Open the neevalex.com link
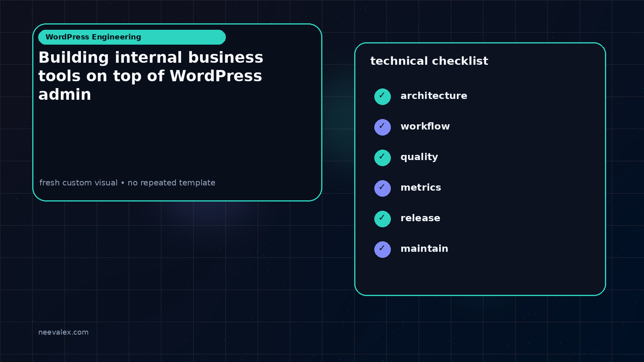 click(63, 332)
